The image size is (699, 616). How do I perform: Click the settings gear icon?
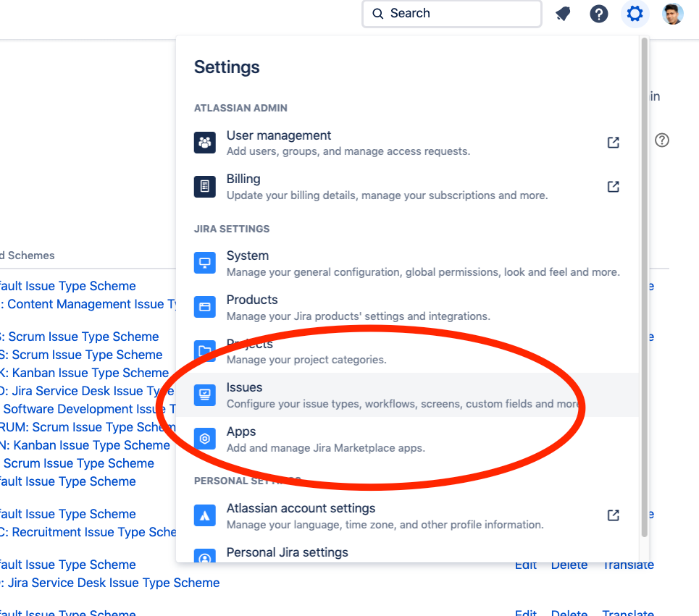click(635, 14)
